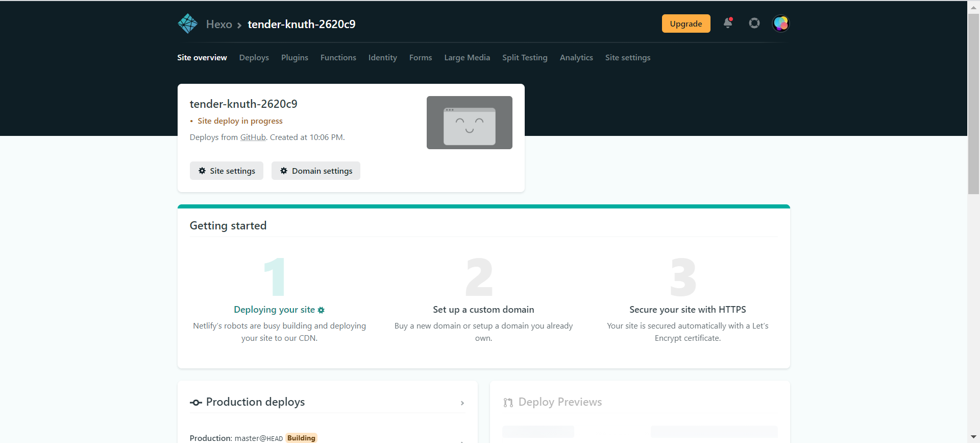
Task: Click the vertical scrollbar thumb
Action: point(973,104)
